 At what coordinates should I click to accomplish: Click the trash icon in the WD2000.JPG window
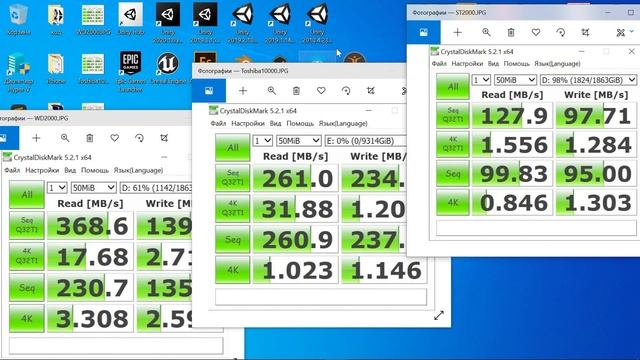(90, 138)
